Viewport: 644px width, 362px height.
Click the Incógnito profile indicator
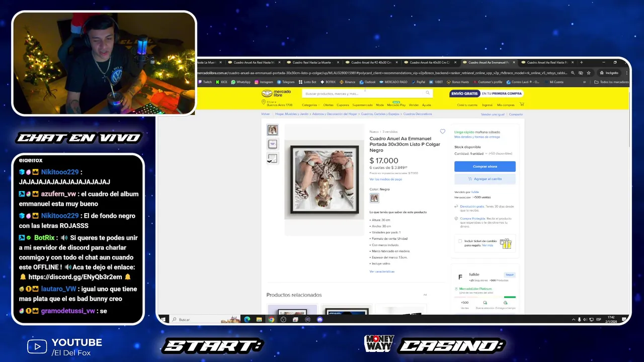pyautogui.click(x=609, y=73)
